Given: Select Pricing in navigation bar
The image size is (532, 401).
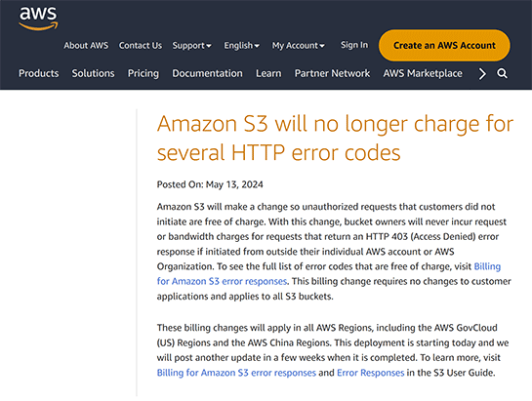Looking at the screenshot, I should coord(143,73).
